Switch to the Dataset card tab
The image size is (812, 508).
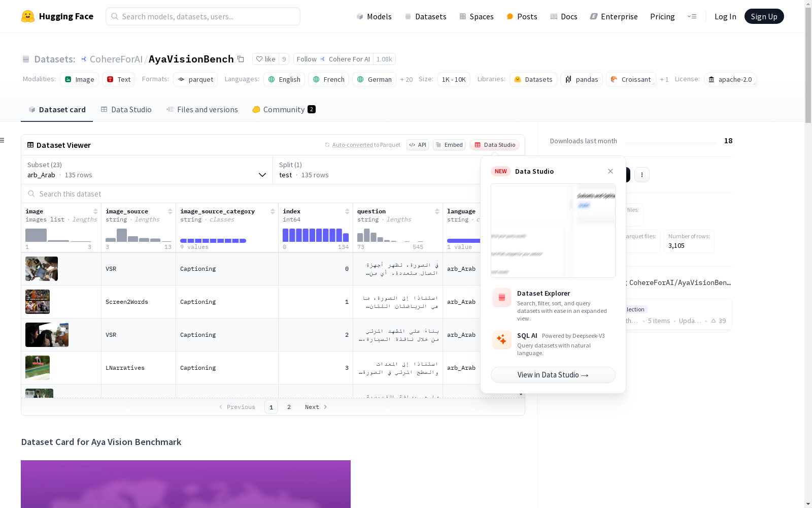(57, 109)
